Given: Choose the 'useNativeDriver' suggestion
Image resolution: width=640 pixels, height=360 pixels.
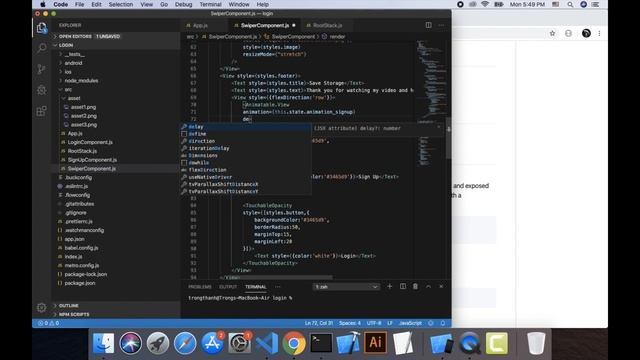Looking at the screenshot, I should point(246,177).
